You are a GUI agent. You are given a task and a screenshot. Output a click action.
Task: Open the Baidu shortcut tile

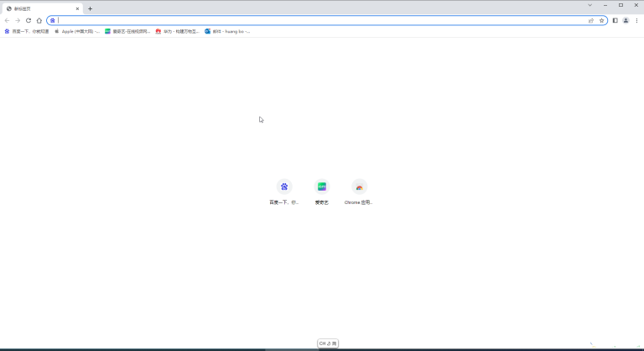283,191
